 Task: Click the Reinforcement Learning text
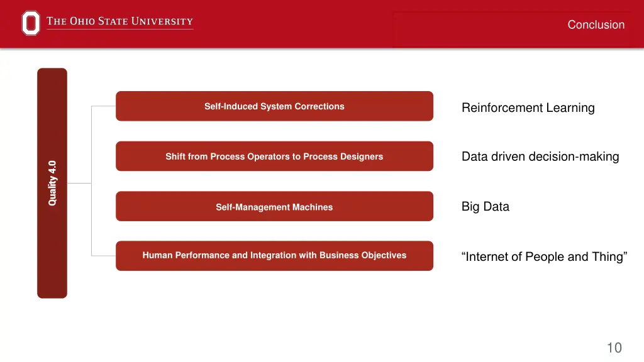coord(528,107)
